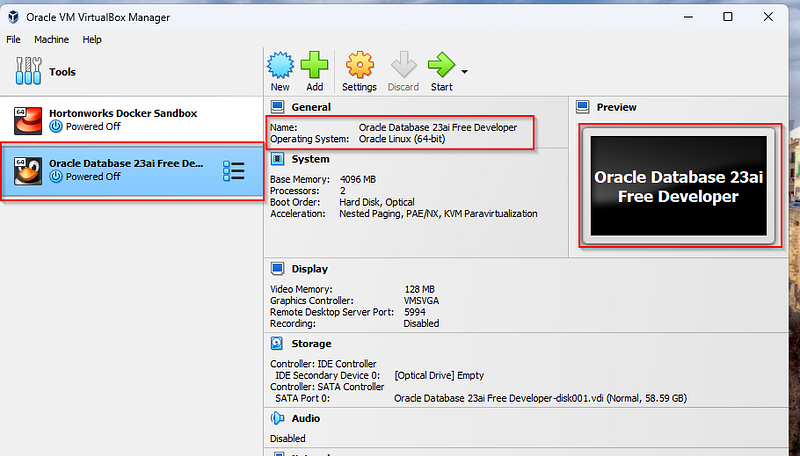Screen dimensions: 800x456
Task: Click the Graphics Controller value 'VMSVGA'
Action: [421, 300]
